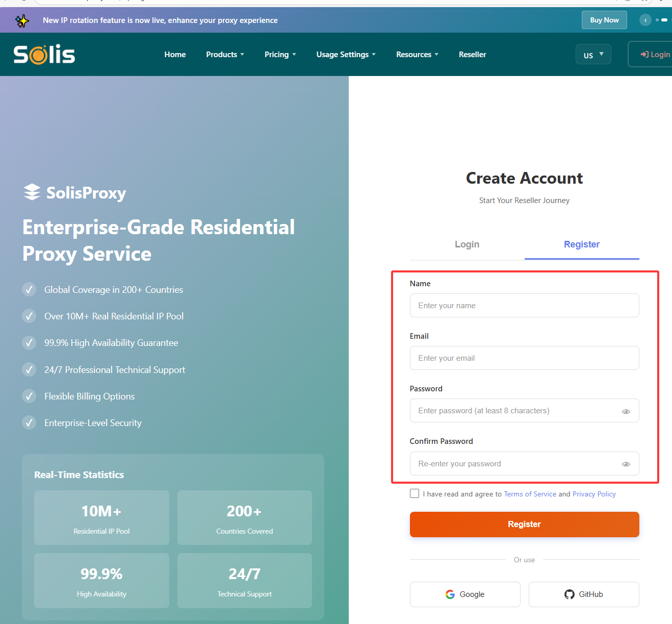The height and width of the screenshot is (624, 672).
Task: Select the Register tab
Action: [582, 244]
